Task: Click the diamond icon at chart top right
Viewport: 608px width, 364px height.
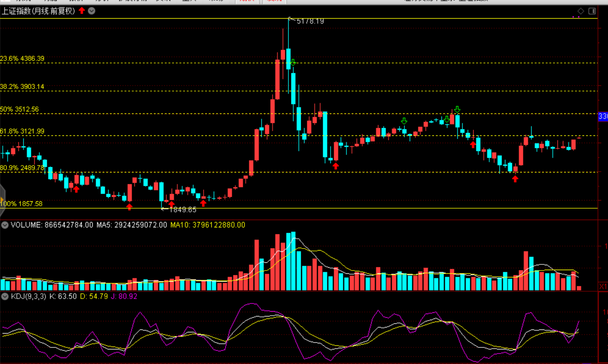Action: pos(581,11)
